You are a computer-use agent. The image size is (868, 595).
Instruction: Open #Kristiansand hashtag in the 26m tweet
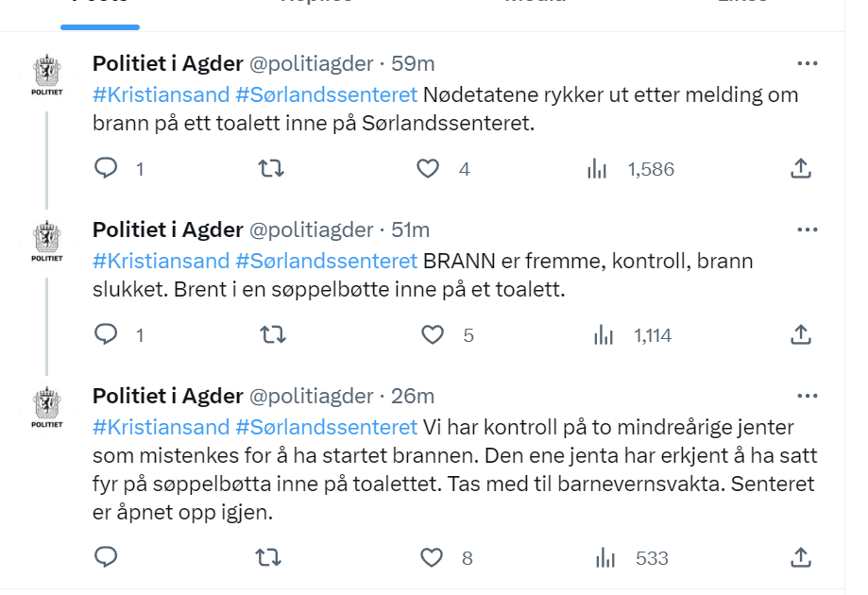click(x=162, y=427)
